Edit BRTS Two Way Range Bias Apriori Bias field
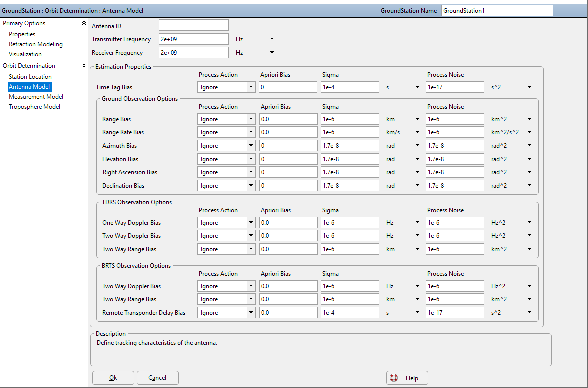The image size is (588, 388). click(x=288, y=299)
